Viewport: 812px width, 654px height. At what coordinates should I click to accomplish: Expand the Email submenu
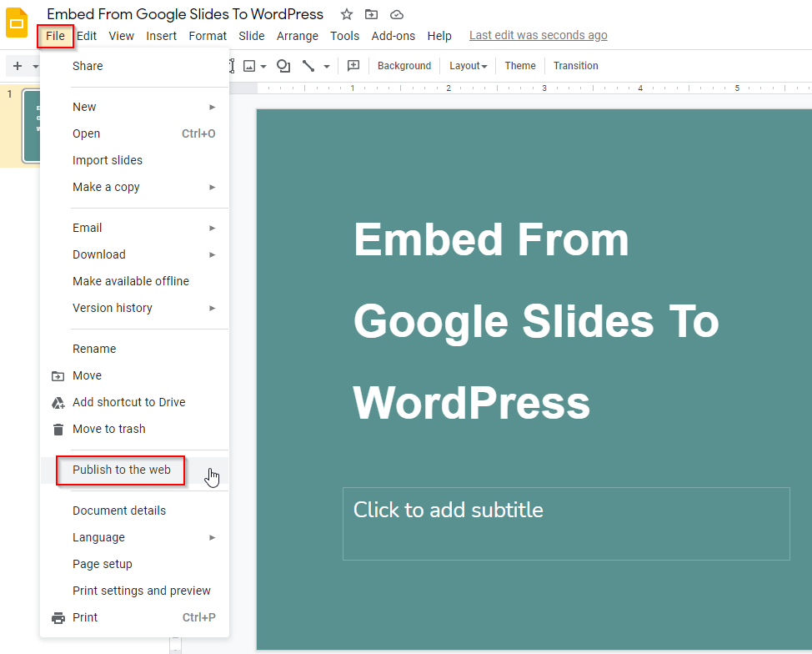(x=135, y=228)
